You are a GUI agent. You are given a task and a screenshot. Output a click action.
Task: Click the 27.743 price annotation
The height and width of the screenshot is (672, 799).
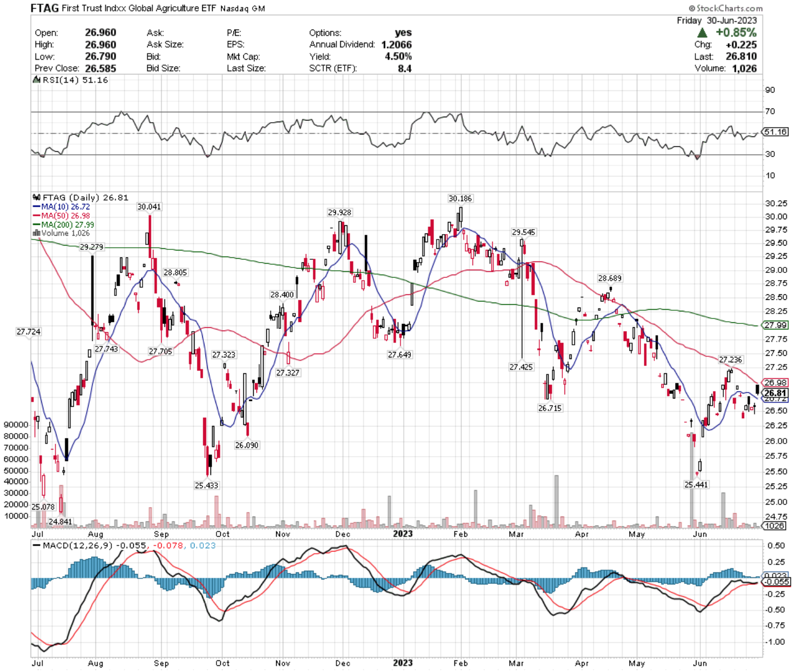pos(106,349)
